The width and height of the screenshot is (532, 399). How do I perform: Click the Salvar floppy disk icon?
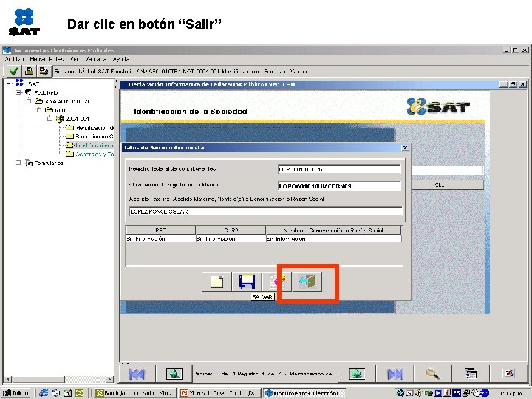point(247,282)
